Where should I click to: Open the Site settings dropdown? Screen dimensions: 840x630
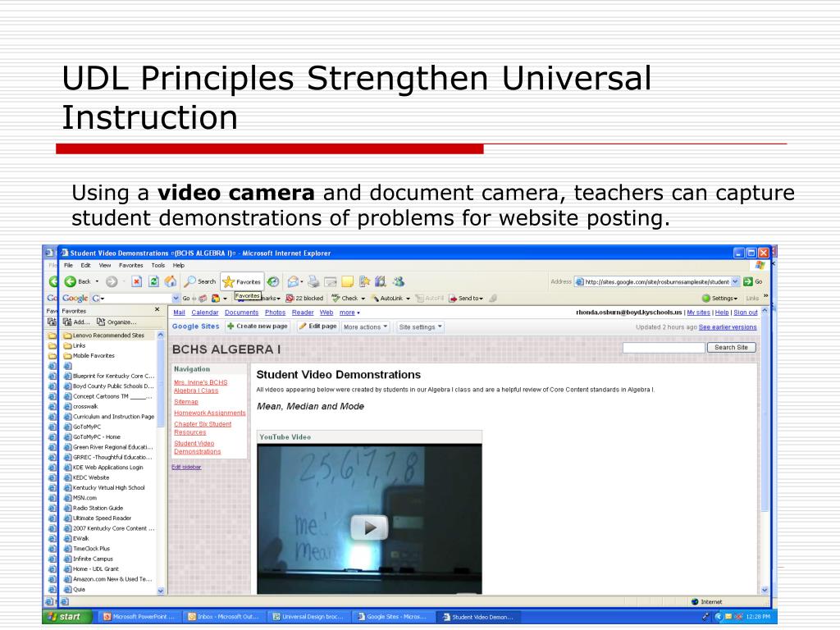(421, 326)
